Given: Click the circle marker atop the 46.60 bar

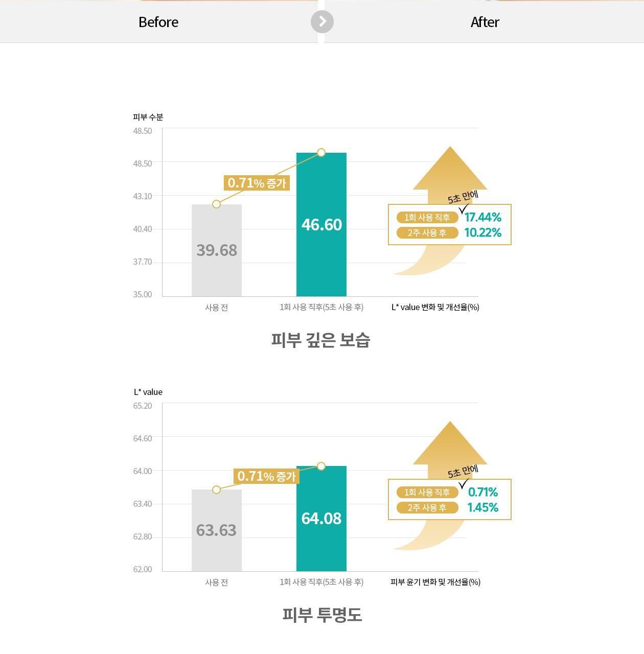Looking at the screenshot, I should [321, 152].
